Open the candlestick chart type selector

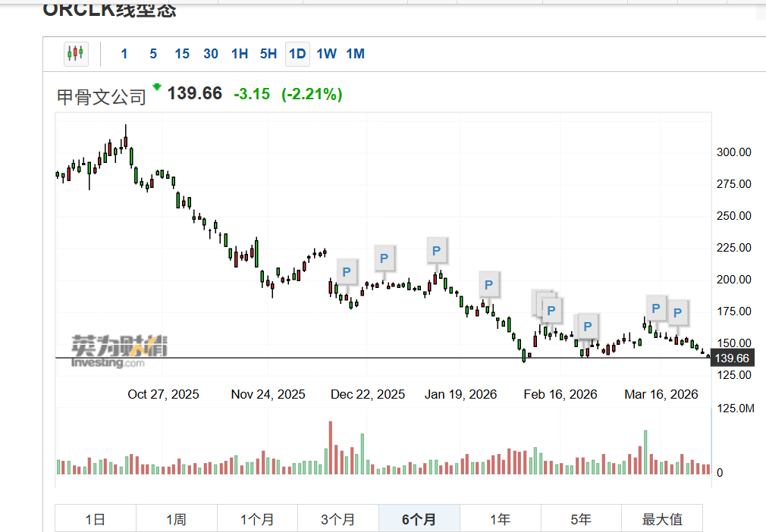tap(76, 54)
